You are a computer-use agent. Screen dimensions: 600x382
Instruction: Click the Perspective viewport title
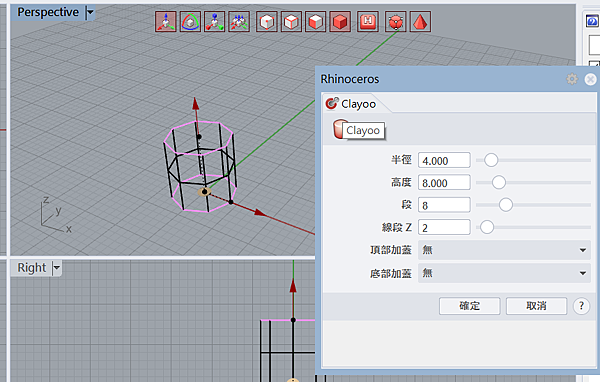point(48,12)
